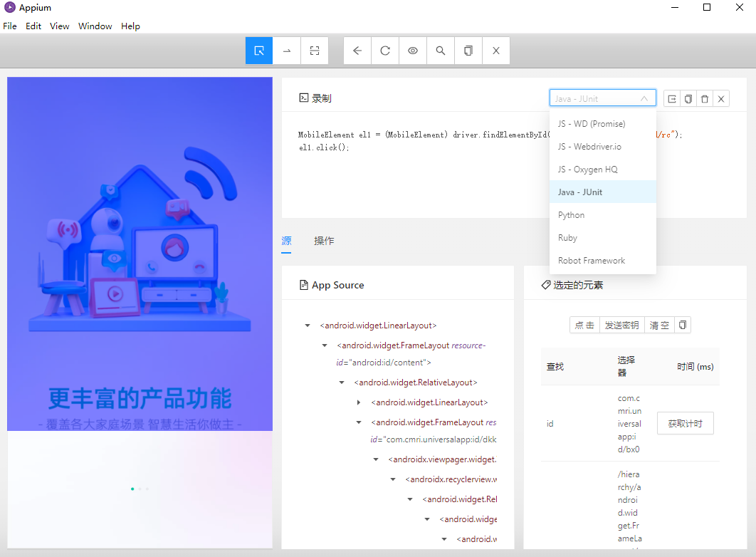The width and height of the screenshot is (756, 557).
Task: Choose Ruby as recorder language
Action: pos(603,238)
